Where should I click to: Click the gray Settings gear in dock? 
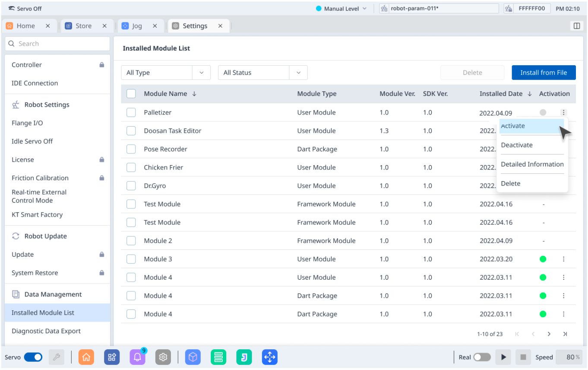tap(163, 357)
